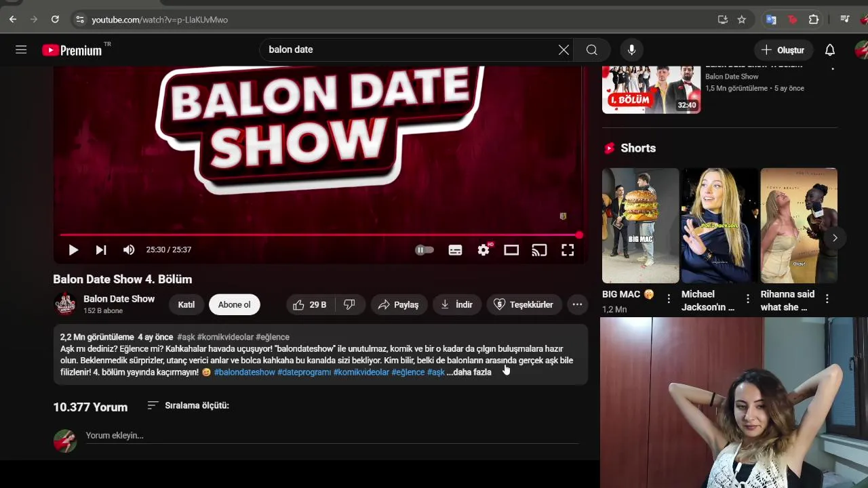The image size is (868, 488).
Task: Dislike the video
Action: click(350, 304)
